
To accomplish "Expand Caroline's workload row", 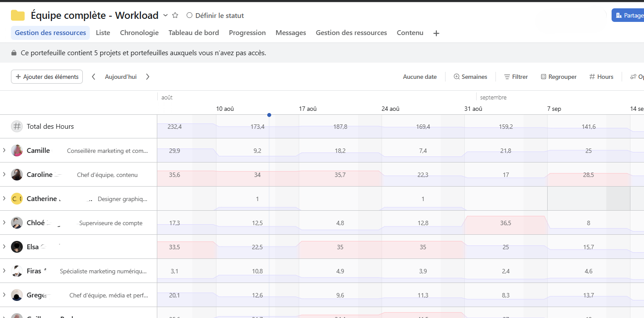I will [x=4, y=174].
